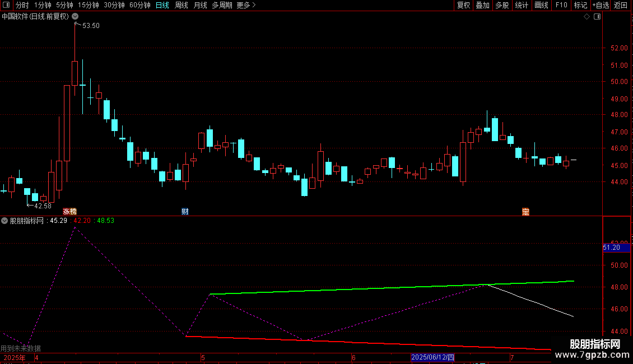Toggle the side panel icon in chart header
The height and width of the screenshot is (364, 633).
[597, 17]
